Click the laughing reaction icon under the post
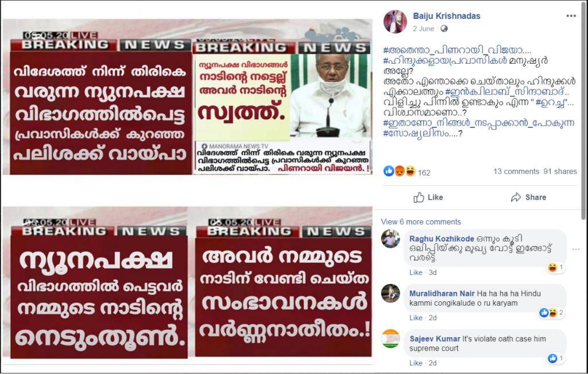This screenshot has height=374, width=588. point(410,172)
